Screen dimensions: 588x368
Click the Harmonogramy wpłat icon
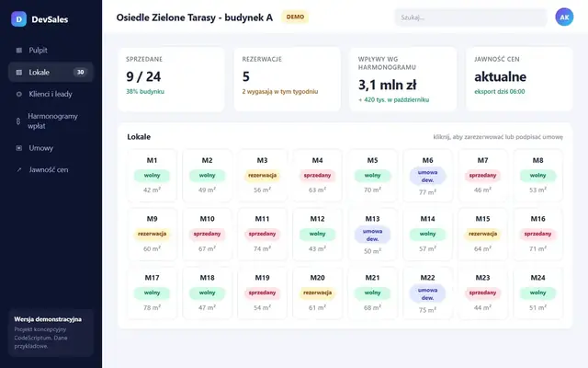[18, 121]
